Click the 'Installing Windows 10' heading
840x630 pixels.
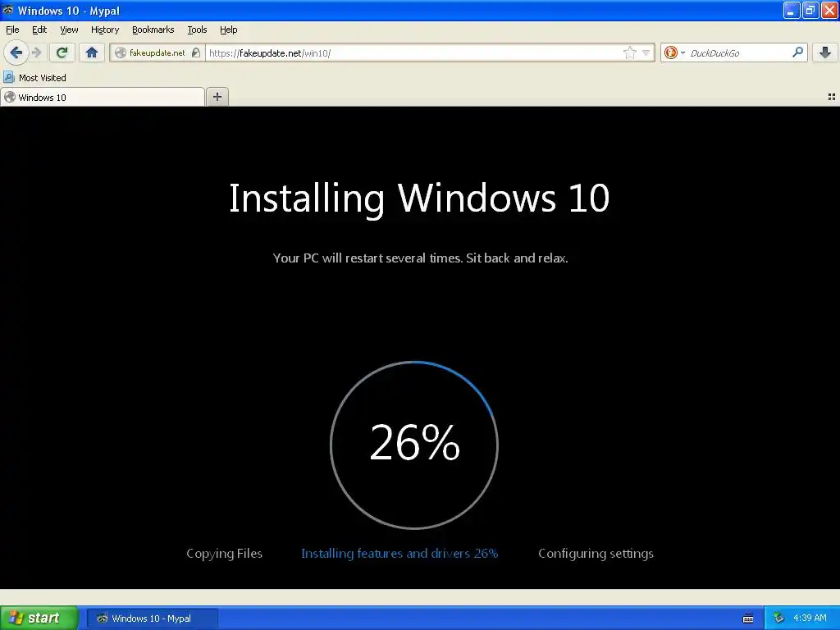pyautogui.click(x=419, y=199)
